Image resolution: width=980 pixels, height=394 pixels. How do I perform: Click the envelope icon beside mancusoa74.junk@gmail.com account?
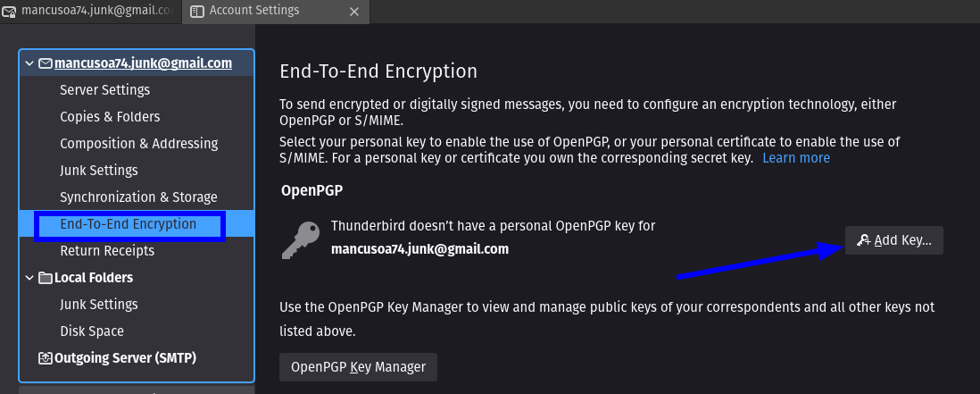tap(45, 63)
